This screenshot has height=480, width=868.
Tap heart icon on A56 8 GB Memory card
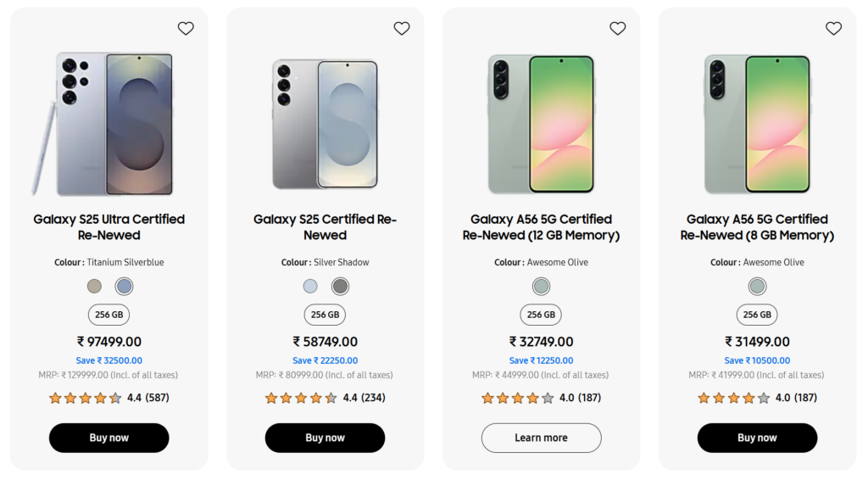click(x=834, y=28)
